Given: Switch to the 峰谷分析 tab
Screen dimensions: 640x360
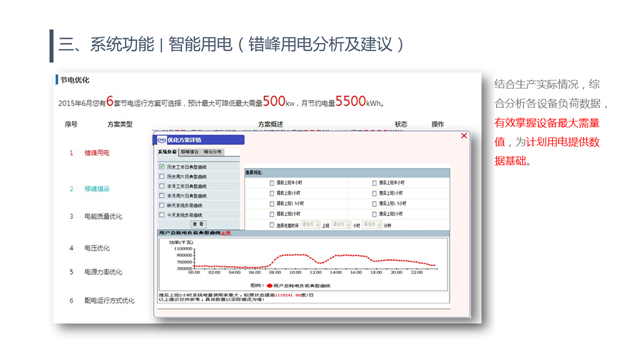Looking at the screenshot, I should (x=212, y=152).
